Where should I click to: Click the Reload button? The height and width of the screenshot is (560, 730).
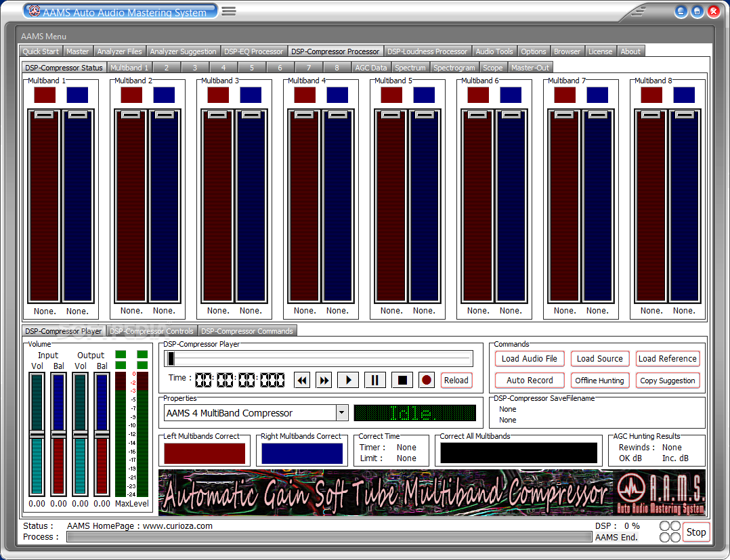tap(456, 381)
